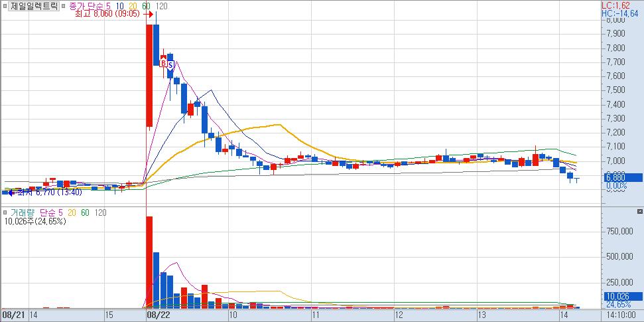Viewport: 644px width, 322px height.
Task: Select volume moving average 20
Action: point(72,212)
